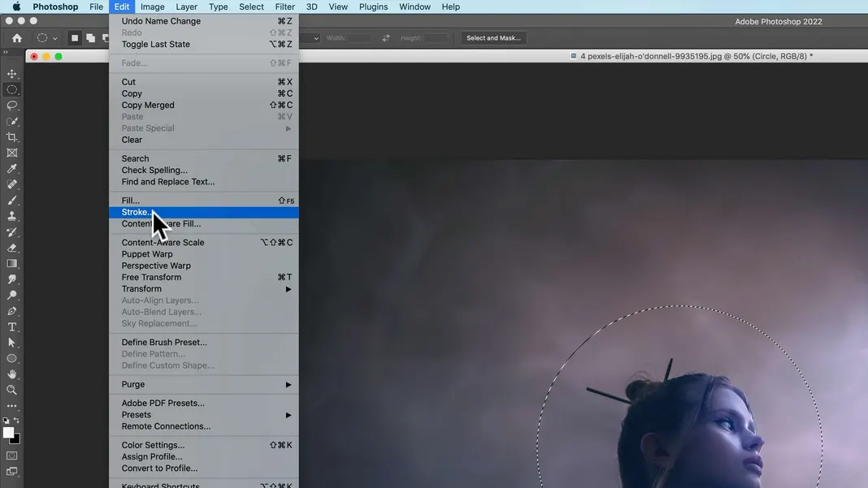Expand the Transform submenu
Image resolution: width=868 pixels, height=488 pixels.
pos(205,289)
